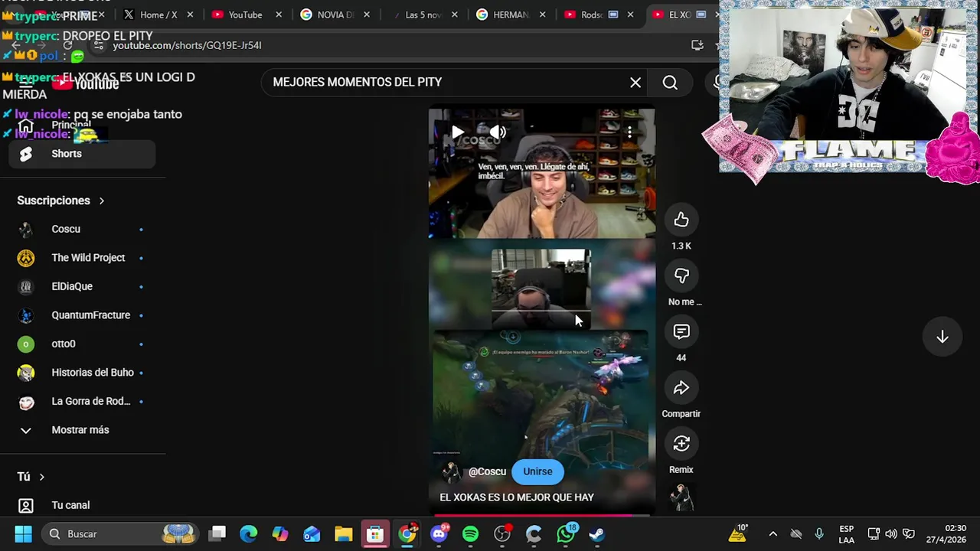Open Historias del Buho channel
The width and height of the screenshot is (980, 551).
click(82, 373)
